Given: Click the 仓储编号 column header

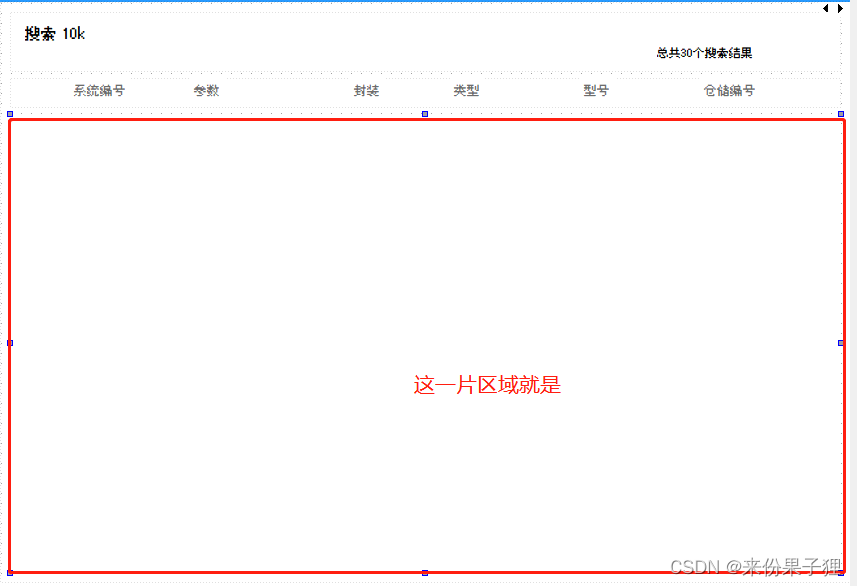Looking at the screenshot, I should point(728,90).
